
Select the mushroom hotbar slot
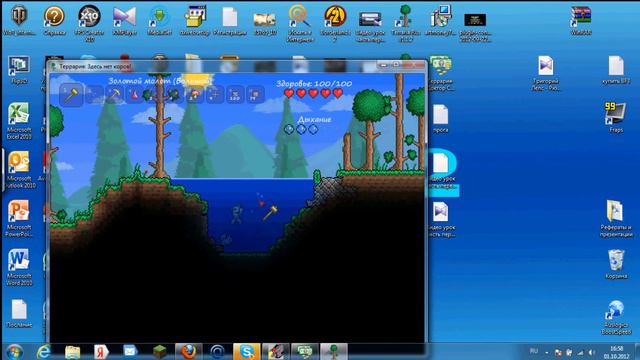coord(195,95)
